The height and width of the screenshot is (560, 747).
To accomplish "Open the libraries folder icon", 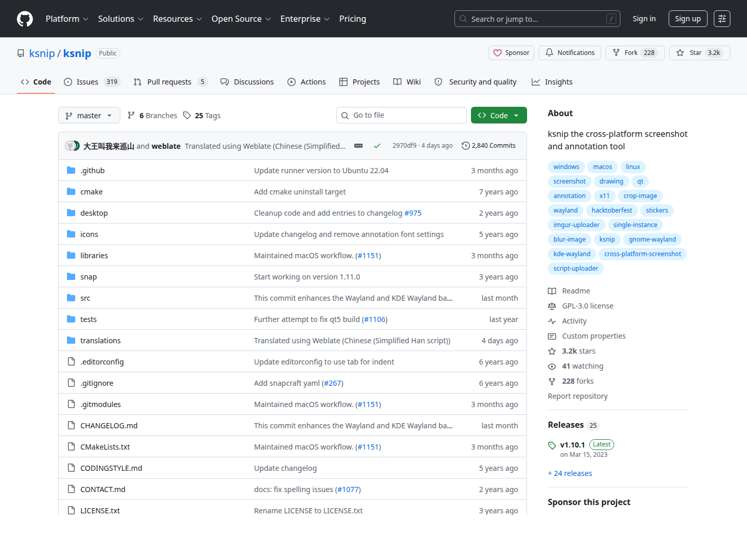I will click(x=71, y=255).
